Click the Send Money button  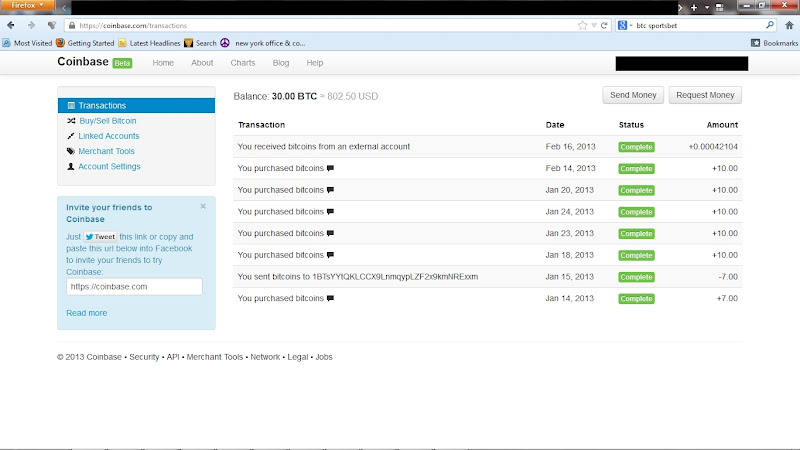633,95
